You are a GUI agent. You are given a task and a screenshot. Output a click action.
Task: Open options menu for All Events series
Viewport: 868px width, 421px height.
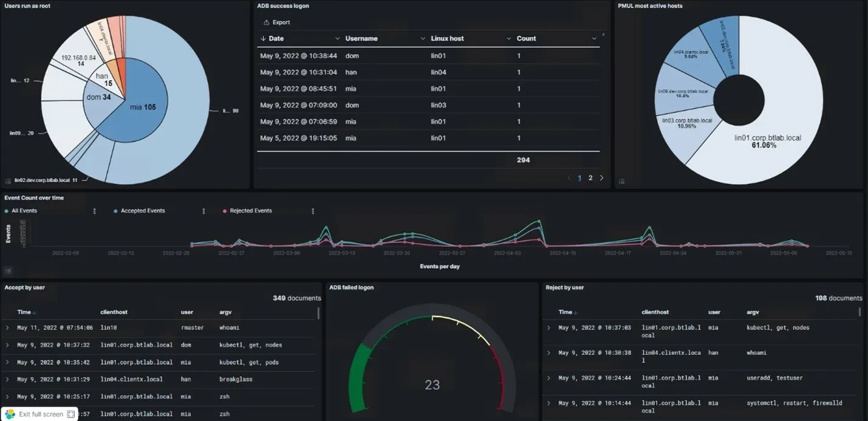click(x=94, y=211)
